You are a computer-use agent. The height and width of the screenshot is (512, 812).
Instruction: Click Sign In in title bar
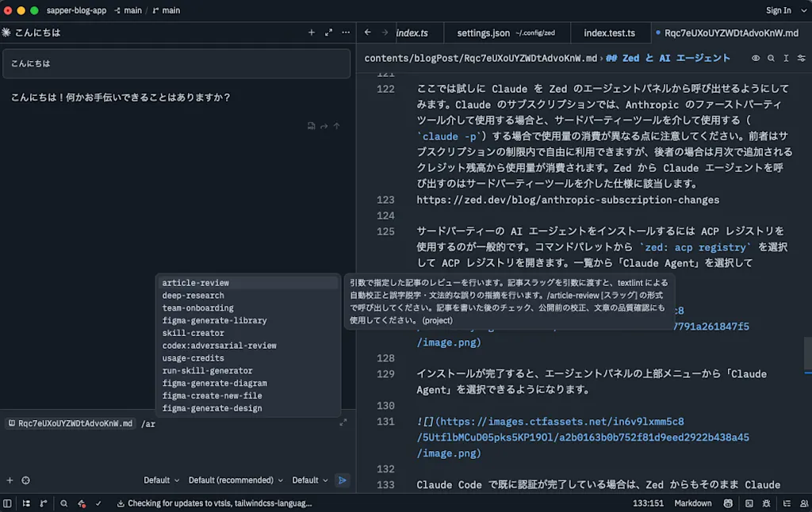[779, 10]
